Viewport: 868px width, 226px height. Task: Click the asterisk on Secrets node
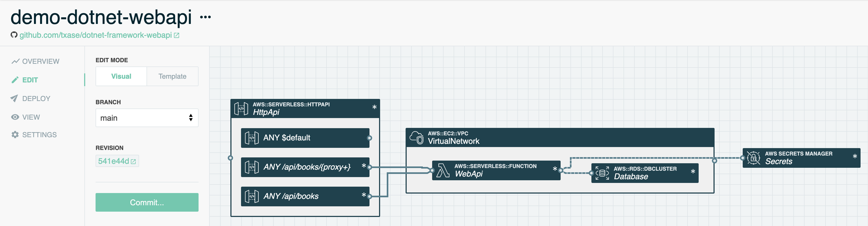click(x=855, y=157)
